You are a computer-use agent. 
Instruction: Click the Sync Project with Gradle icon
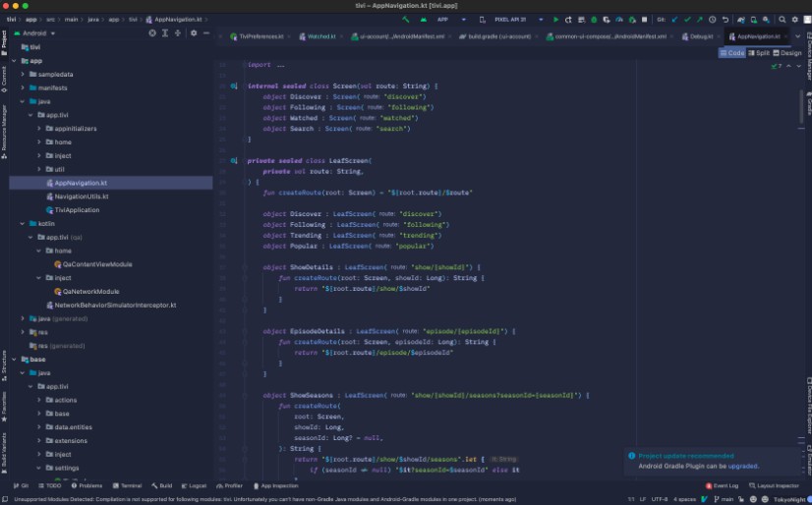pos(740,20)
